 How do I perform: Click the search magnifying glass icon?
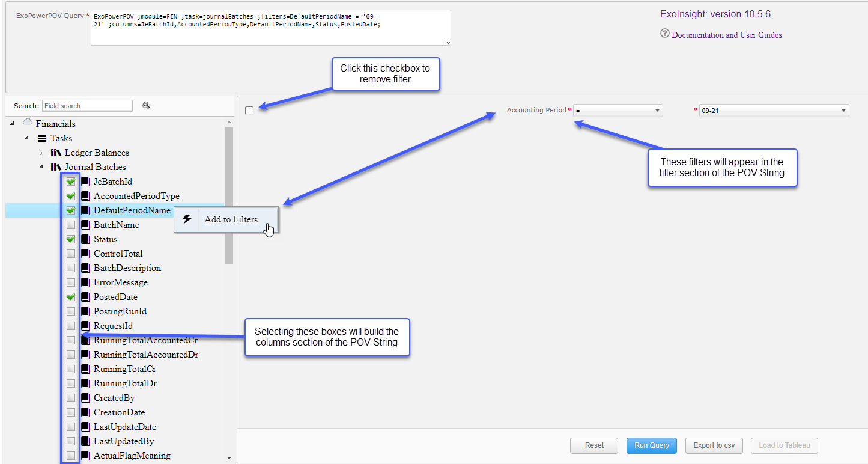point(146,105)
